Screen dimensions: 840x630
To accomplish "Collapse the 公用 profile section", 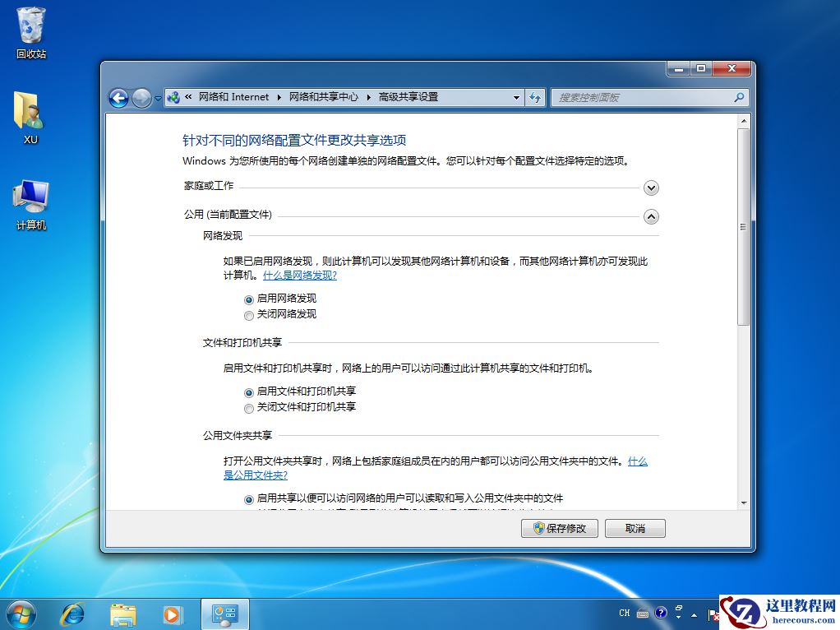I will point(651,216).
